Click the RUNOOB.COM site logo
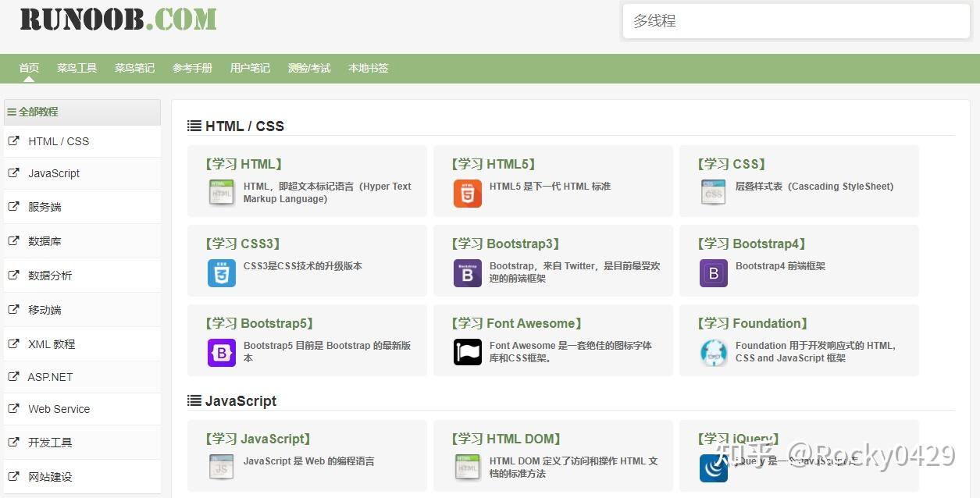This screenshot has height=498, width=980. point(118,20)
